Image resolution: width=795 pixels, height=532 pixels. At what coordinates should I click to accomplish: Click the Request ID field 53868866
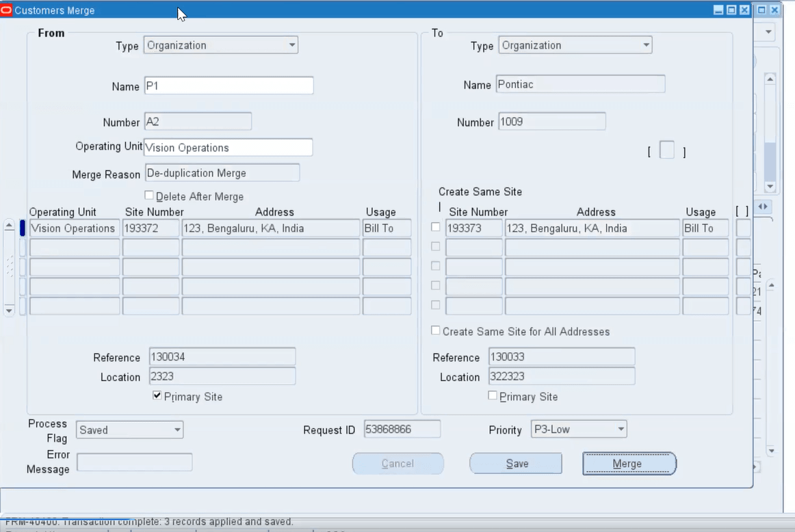point(402,429)
